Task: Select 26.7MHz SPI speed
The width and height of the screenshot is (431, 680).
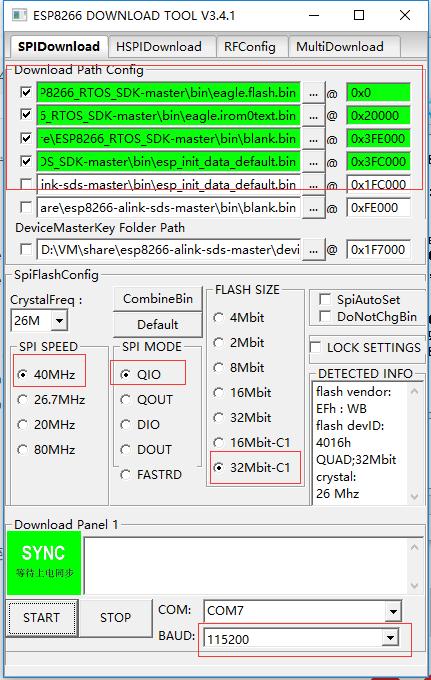Action: 51,399
